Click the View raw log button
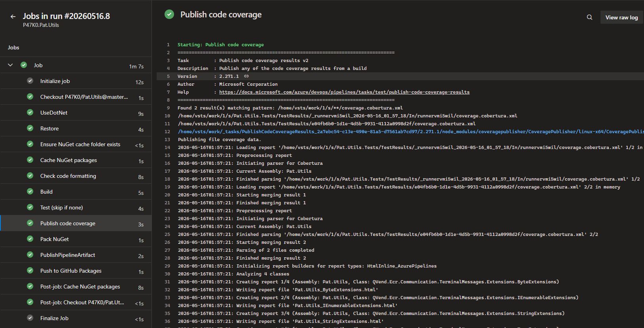644x328 pixels. 621,17
